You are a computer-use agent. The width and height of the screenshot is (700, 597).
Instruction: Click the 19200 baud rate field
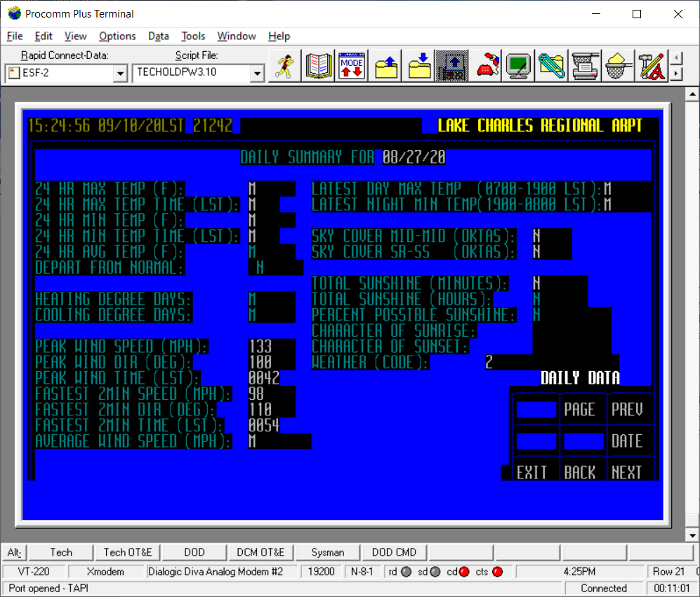tap(321, 572)
